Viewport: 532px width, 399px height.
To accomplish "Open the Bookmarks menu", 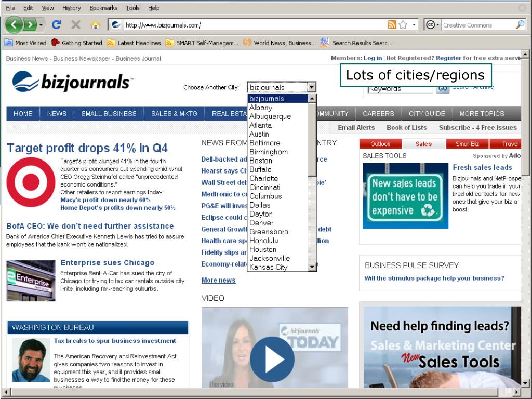I will click(x=103, y=8).
